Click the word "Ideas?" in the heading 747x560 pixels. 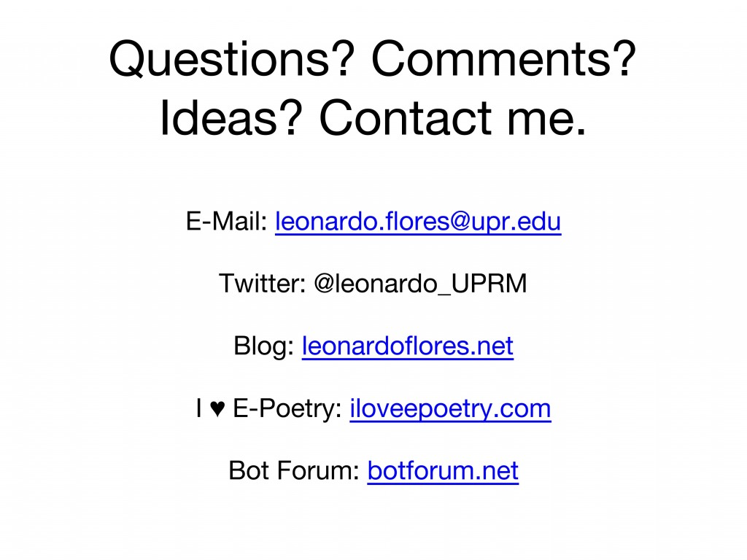[231, 117]
